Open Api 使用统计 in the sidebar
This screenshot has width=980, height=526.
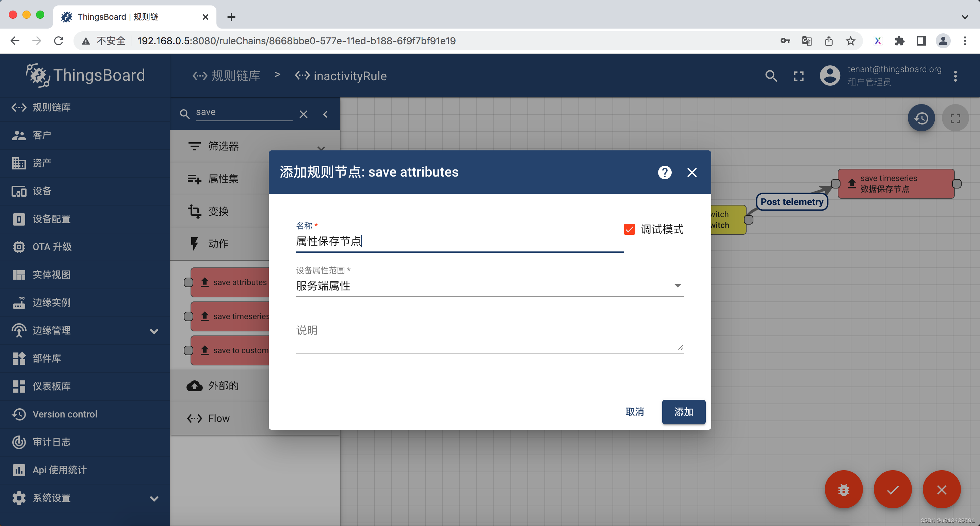click(85, 470)
